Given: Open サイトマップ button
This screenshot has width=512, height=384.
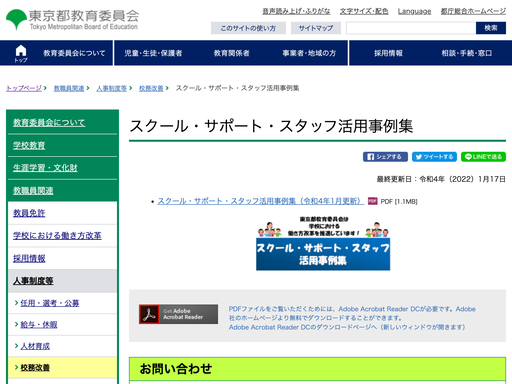Looking at the screenshot, I should [x=316, y=28].
